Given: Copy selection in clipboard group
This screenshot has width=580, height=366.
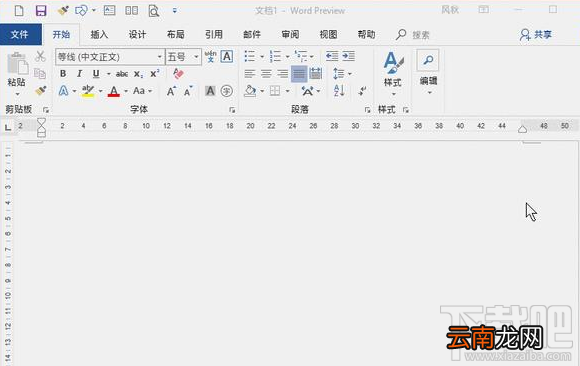Looking at the screenshot, I should (x=40, y=73).
